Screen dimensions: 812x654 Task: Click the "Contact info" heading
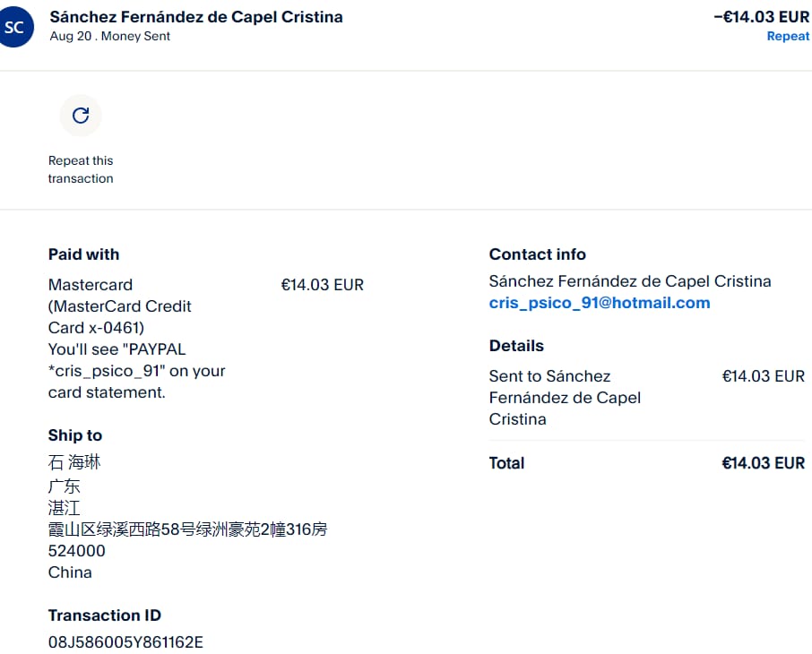tap(538, 254)
